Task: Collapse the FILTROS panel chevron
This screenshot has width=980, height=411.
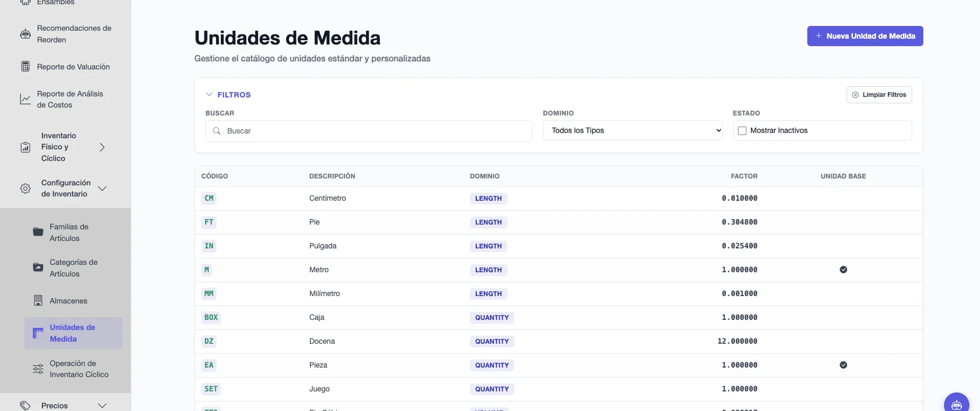Action: pos(209,95)
